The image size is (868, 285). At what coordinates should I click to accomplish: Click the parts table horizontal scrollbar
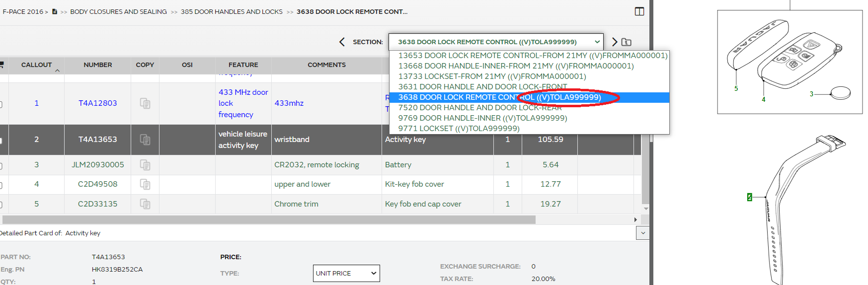[x=268, y=219]
